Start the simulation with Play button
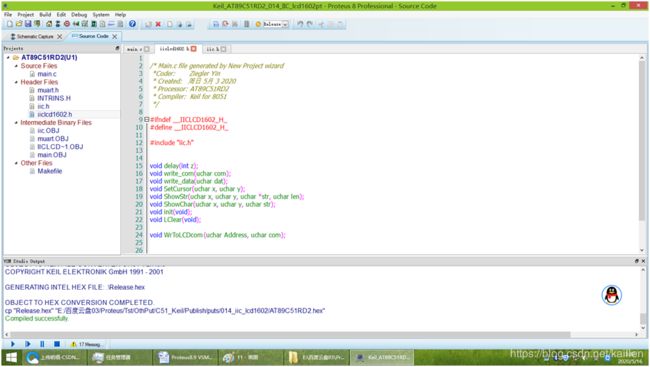Screen dimensions: 650x367 point(12,344)
